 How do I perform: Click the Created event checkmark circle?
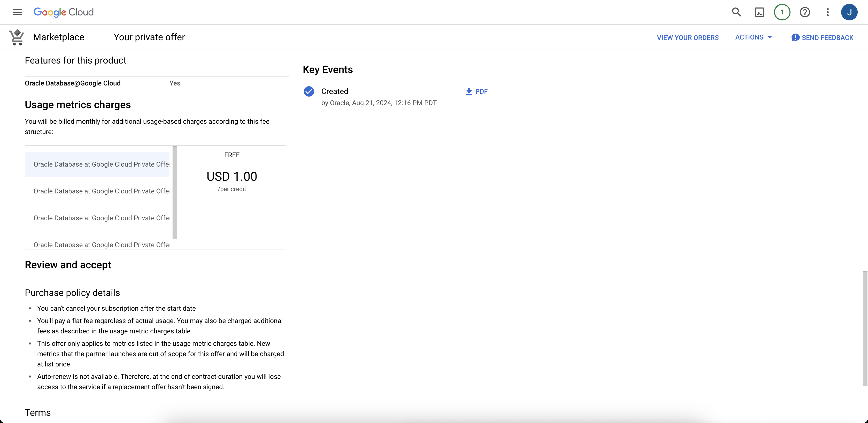coord(309,91)
